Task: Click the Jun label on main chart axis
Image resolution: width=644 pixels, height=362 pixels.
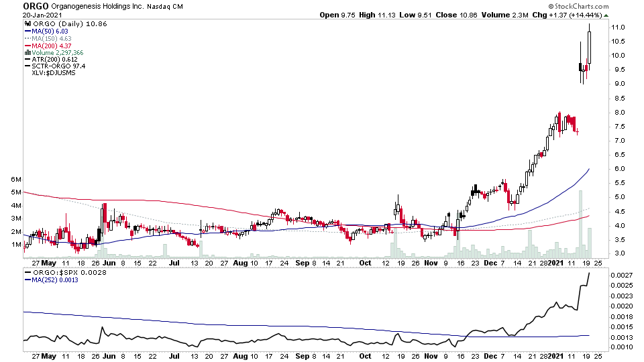Action: click(109, 263)
